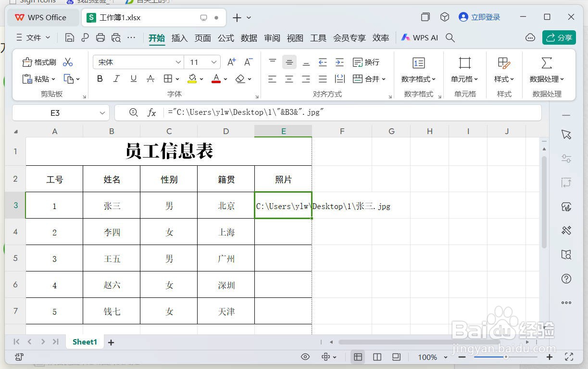Switch to the 审阅 Review tab
588x369 pixels.
coord(272,38)
